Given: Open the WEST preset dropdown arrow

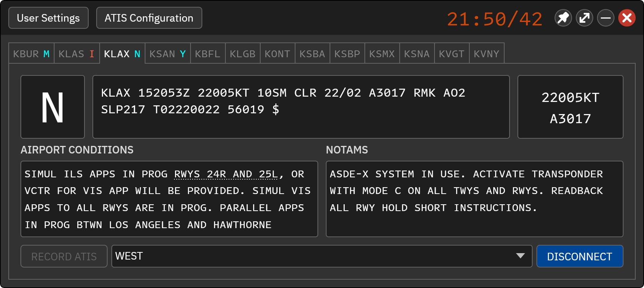Looking at the screenshot, I should click(x=521, y=256).
